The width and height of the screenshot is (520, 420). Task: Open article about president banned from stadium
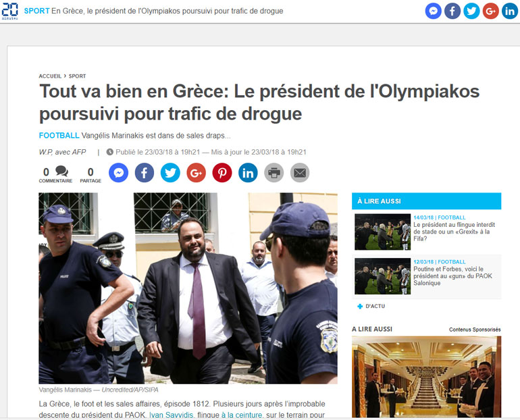click(x=454, y=232)
